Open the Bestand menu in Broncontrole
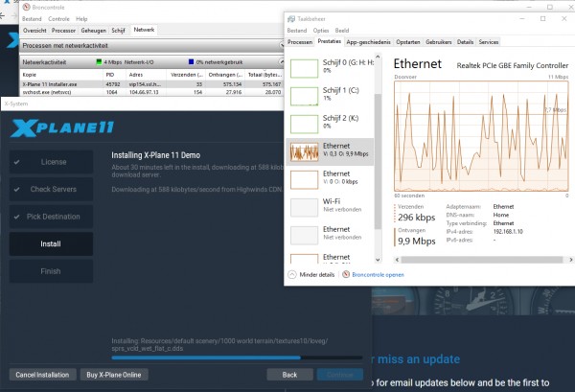 coord(32,19)
